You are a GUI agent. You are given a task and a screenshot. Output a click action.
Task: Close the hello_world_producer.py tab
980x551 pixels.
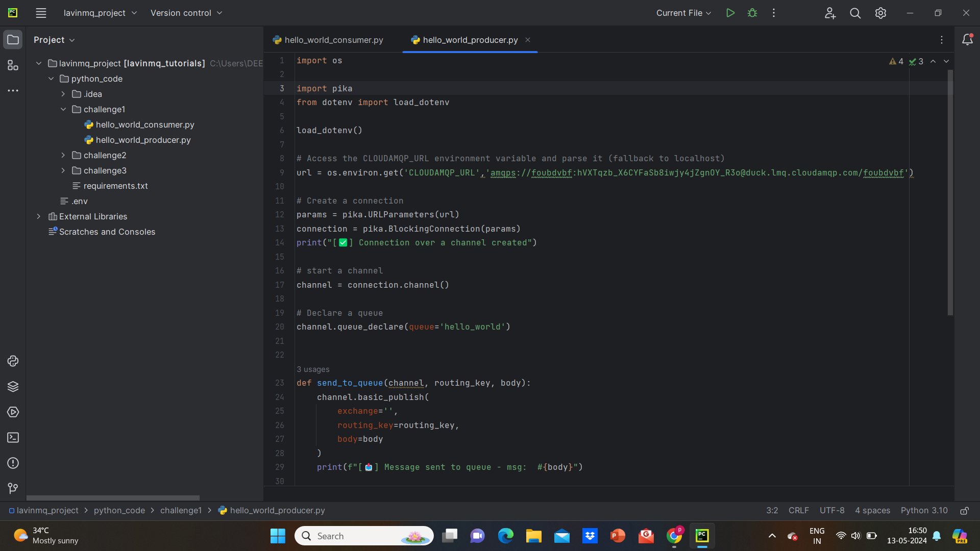528,40
